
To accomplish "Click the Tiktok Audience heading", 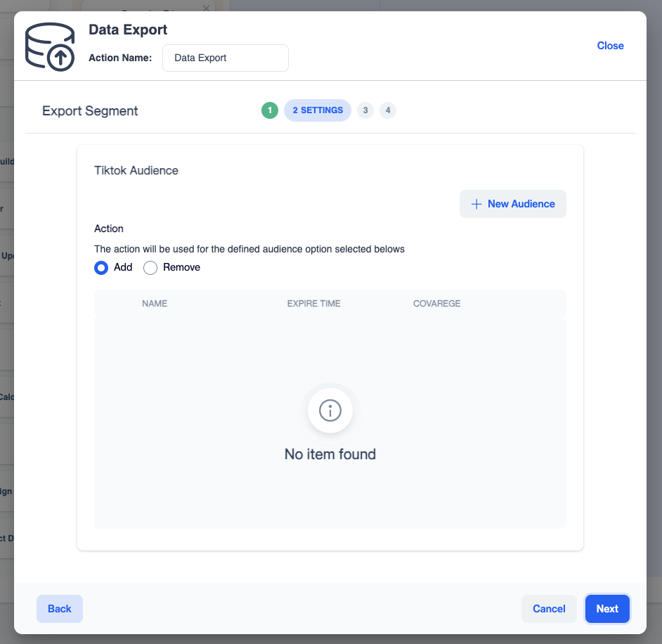I will 136,171.
